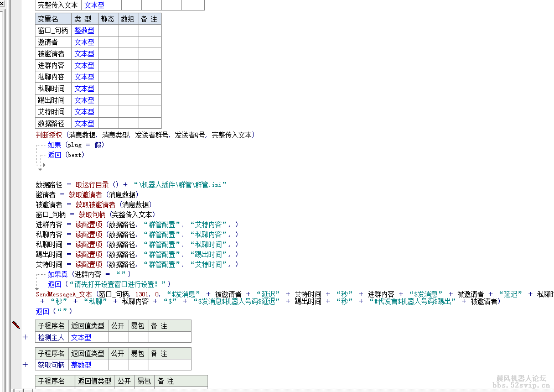The image size is (554, 392).
Task: Toggle 数组 cell for 数据路径 variable
Action: pos(128,123)
